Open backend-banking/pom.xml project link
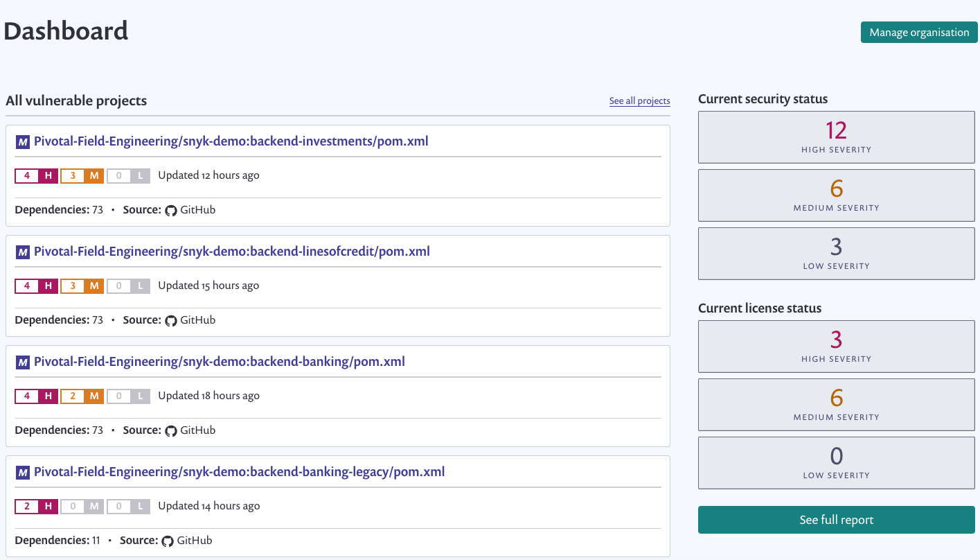980x560 pixels. click(x=220, y=362)
